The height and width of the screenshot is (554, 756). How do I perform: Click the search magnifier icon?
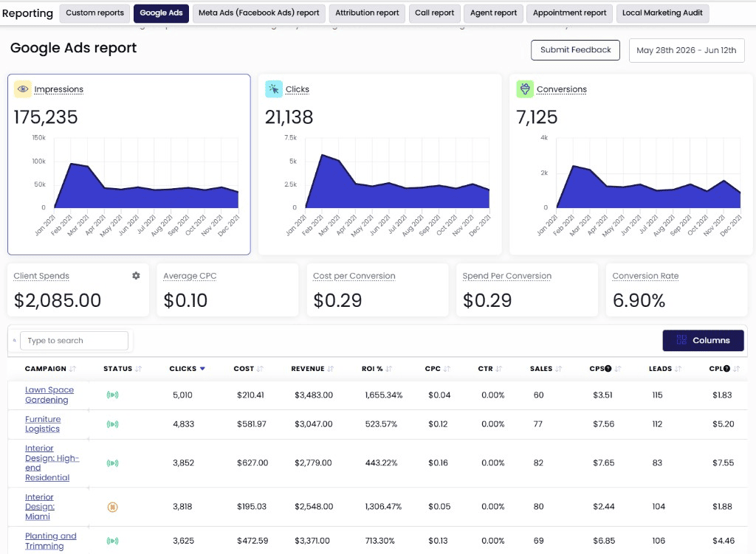[x=15, y=340]
